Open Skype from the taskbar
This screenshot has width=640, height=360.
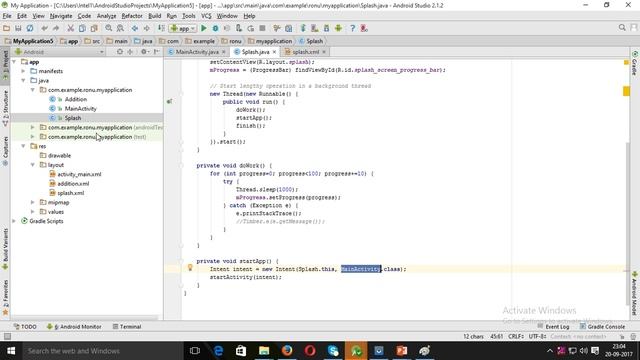[333, 351]
